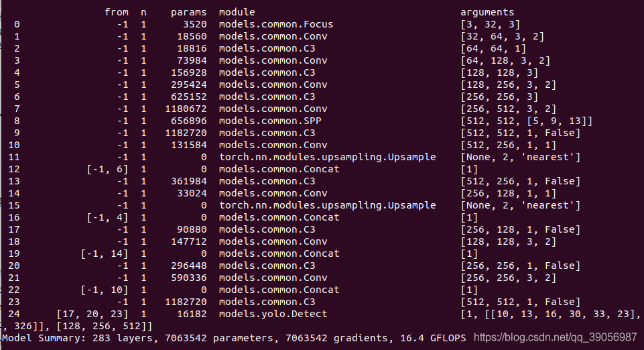The width and height of the screenshot is (644, 350).
Task: Click the 'arguments' column header text
Action: point(487,12)
